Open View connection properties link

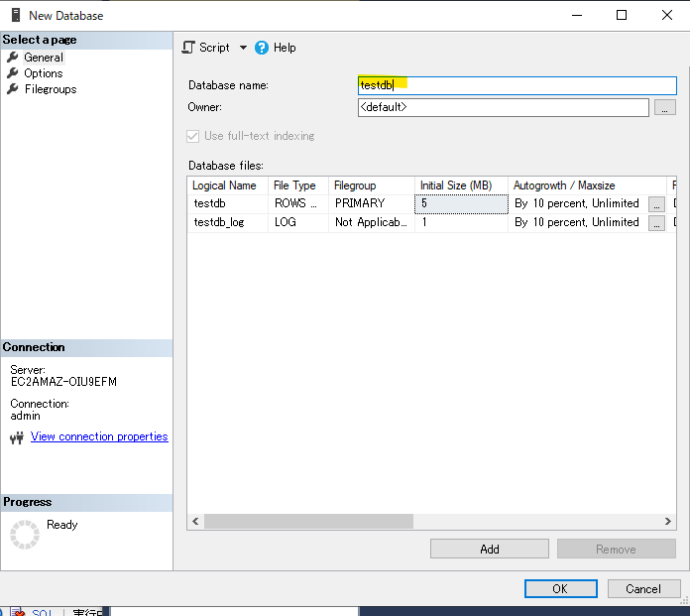tap(99, 436)
